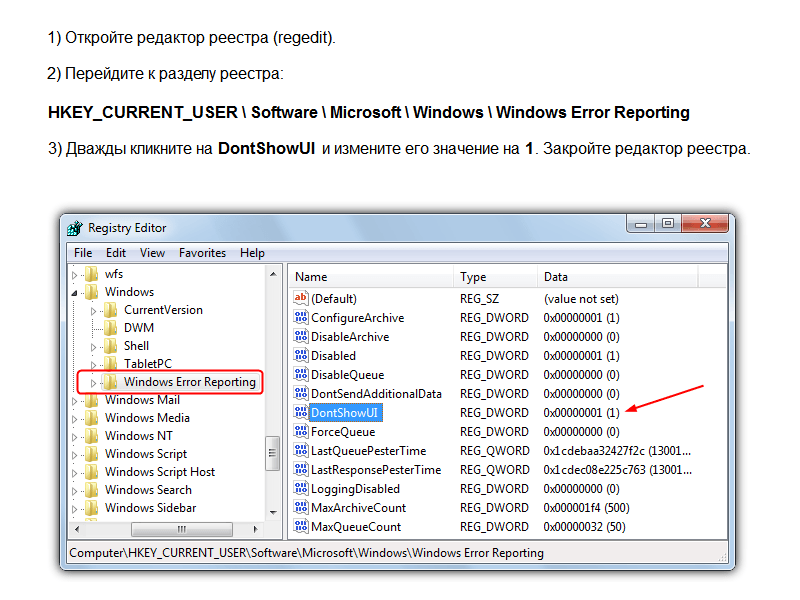The width and height of the screenshot is (800, 600).
Task: Click the DWORD icon beside MaxQueueCount
Action: pos(301,527)
